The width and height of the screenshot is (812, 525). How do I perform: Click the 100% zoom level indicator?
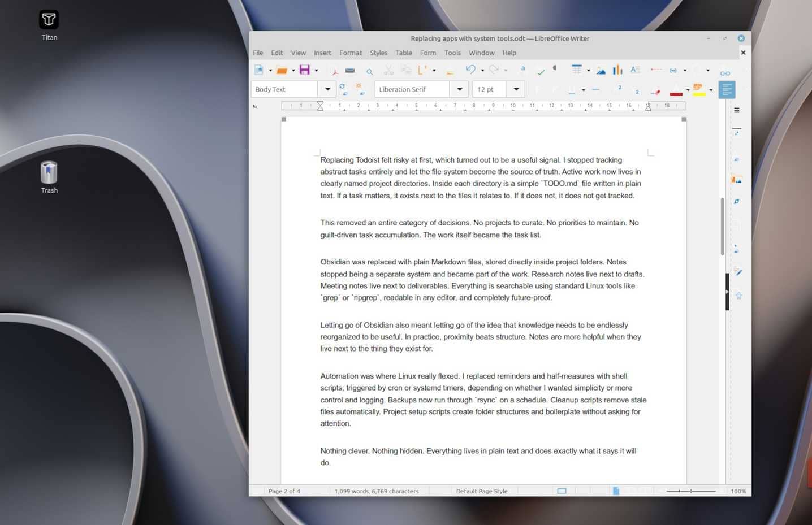[x=738, y=491]
